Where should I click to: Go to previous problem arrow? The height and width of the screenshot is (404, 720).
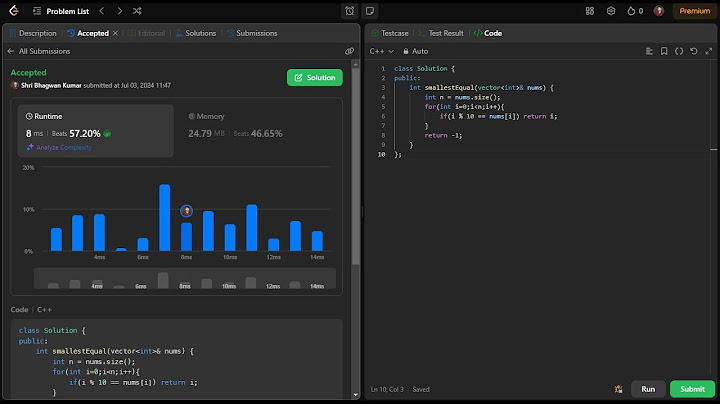[x=102, y=11]
